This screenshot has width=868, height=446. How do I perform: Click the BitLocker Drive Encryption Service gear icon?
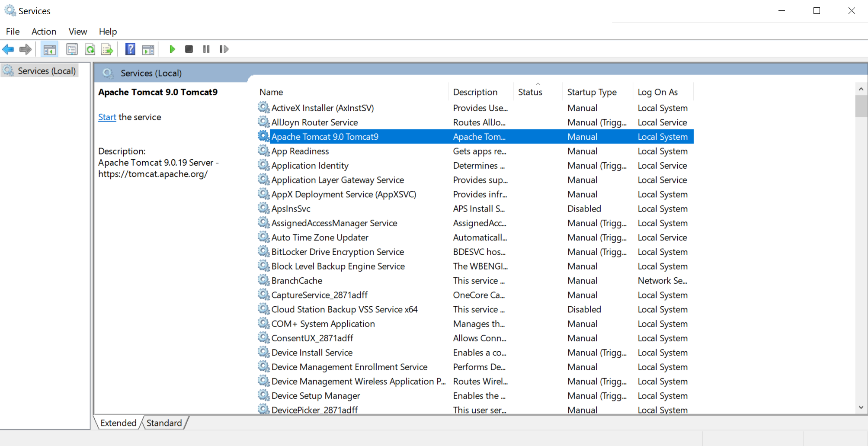(263, 251)
